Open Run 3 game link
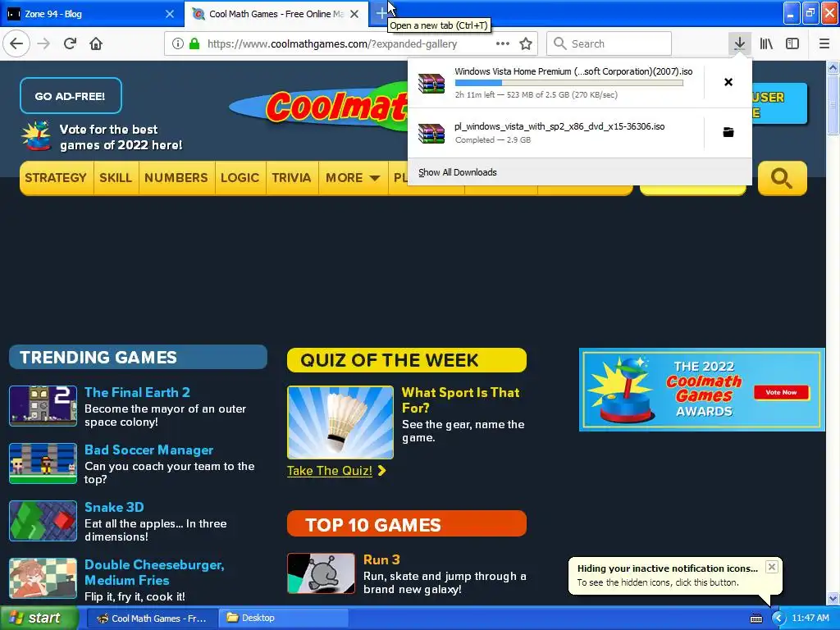Image resolution: width=840 pixels, height=630 pixels. (x=381, y=559)
